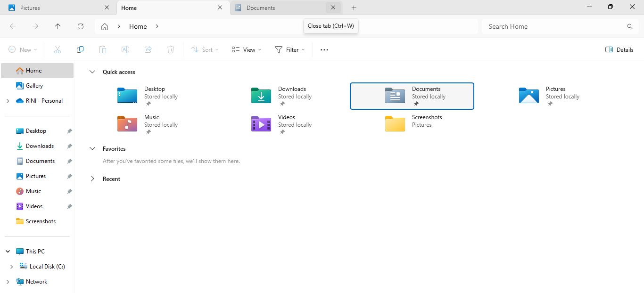Viewport: 644px width, 293px height.
Task: Toggle the Details pane
Action: pyautogui.click(x=619, y=49)
